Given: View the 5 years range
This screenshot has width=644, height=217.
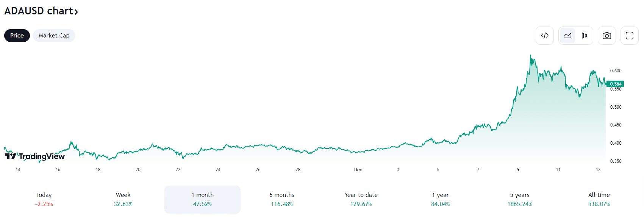Looking at the screenshot, I should point(520,199).
